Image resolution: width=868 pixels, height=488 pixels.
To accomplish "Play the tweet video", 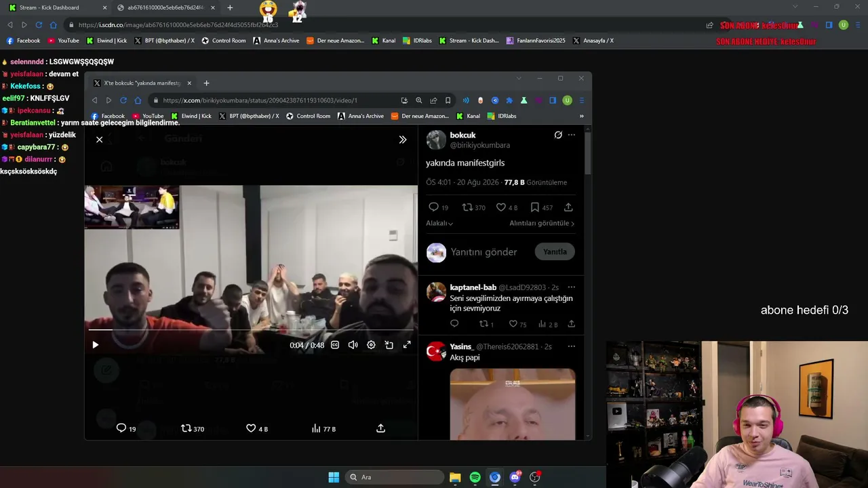I will pyautogui.click(x=96, y=345).
